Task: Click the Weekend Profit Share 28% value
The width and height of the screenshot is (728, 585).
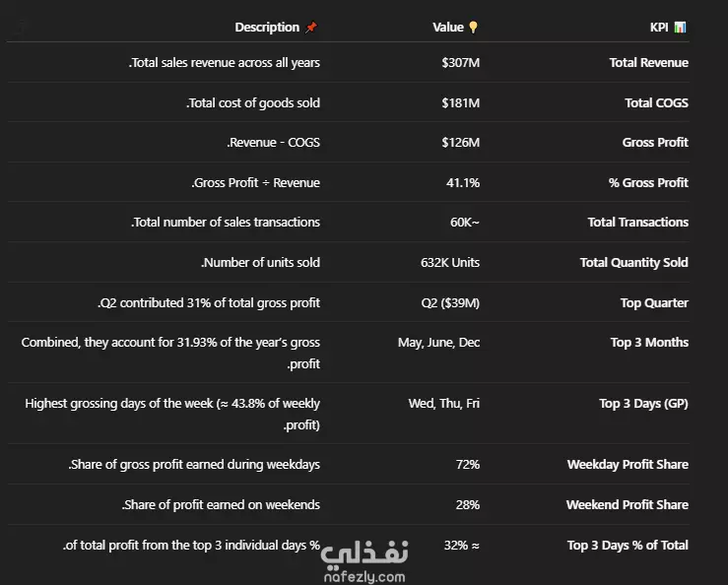Action: pyautogui.click(x=468, y=505)
